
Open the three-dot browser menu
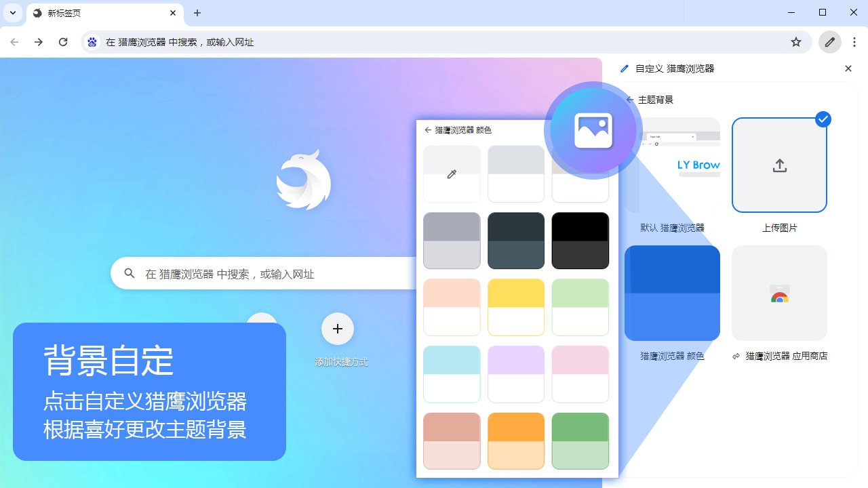click(x=854, y=42)
